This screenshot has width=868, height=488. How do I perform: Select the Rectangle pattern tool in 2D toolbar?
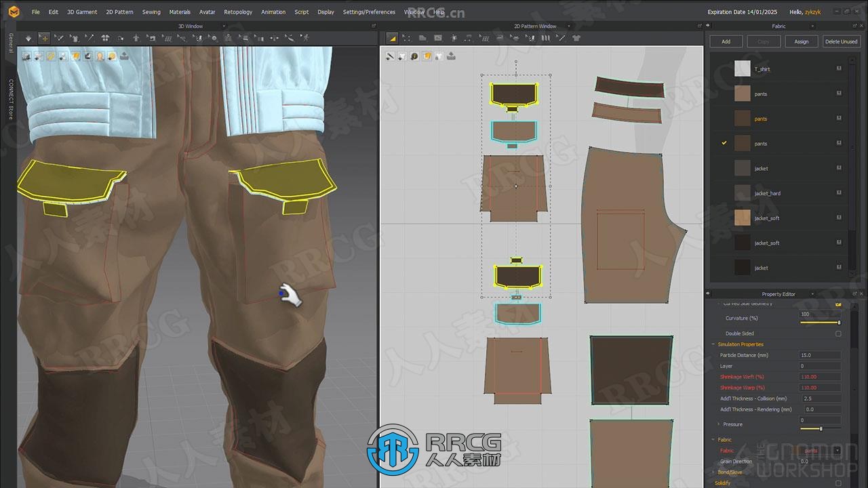[x=438, y=38]
